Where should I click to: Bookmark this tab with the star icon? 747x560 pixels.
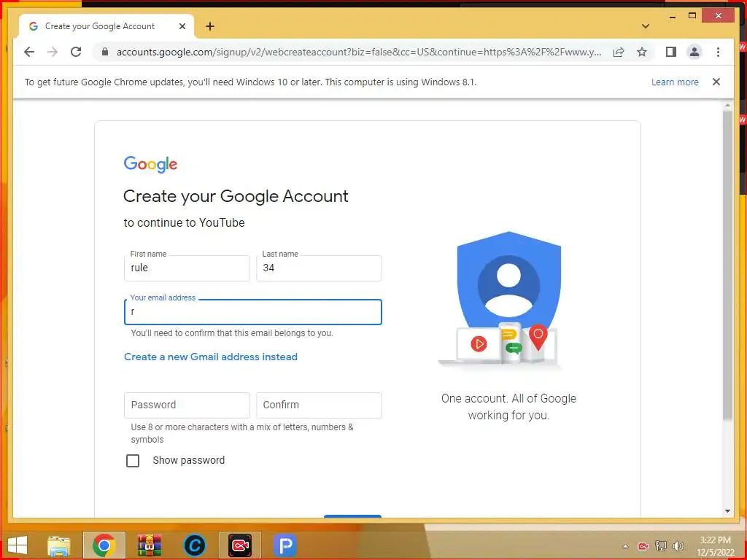642,52
